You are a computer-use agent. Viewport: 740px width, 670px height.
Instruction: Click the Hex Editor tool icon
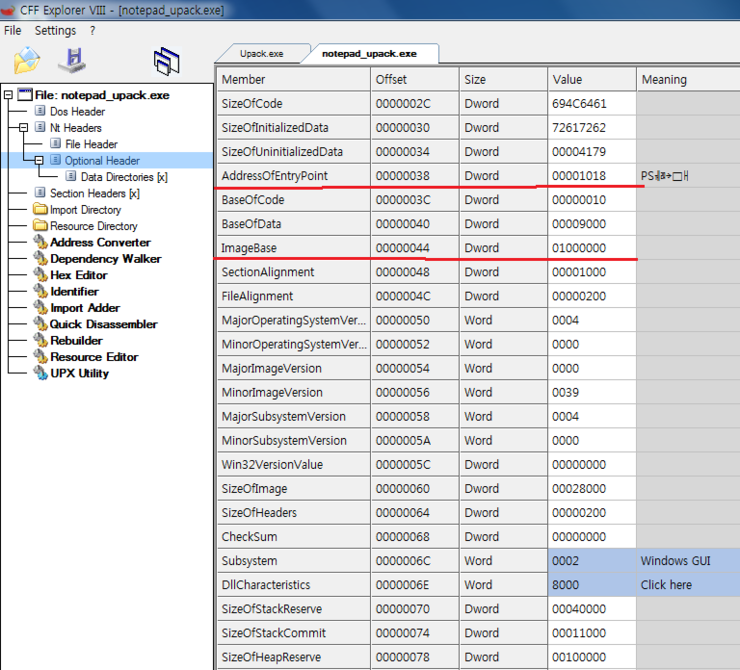pyautogui.click(x=41, y=274)
